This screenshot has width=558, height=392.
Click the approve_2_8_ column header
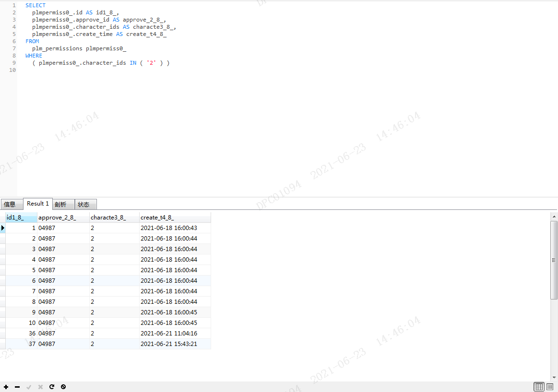pos(63,218)
